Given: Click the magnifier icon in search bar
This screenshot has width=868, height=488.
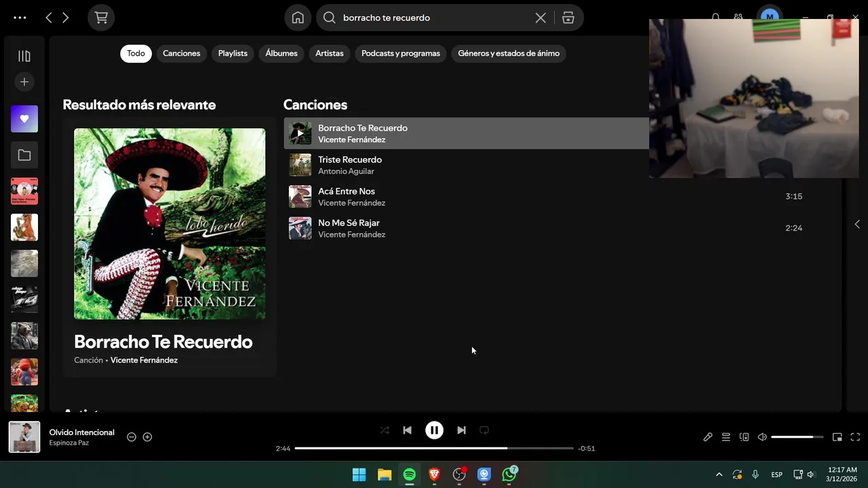Looking at the screenshot, I should click(330, 18).
